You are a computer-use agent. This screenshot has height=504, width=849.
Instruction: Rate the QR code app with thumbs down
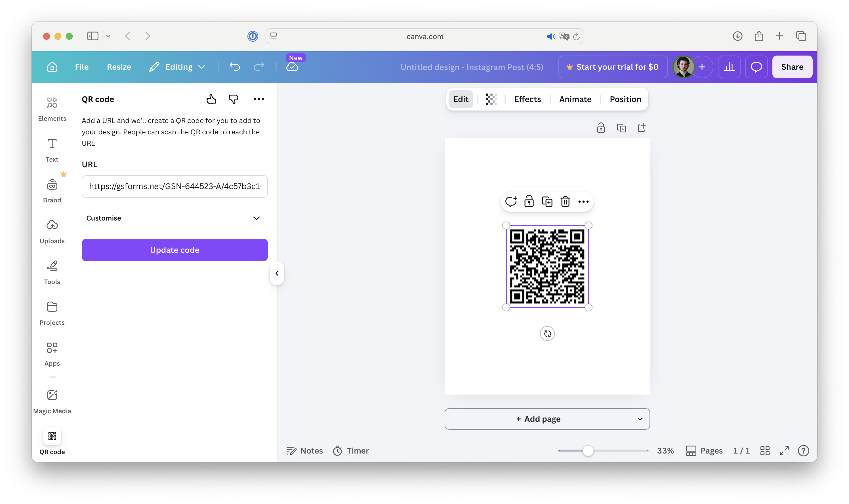pos(234,99)
